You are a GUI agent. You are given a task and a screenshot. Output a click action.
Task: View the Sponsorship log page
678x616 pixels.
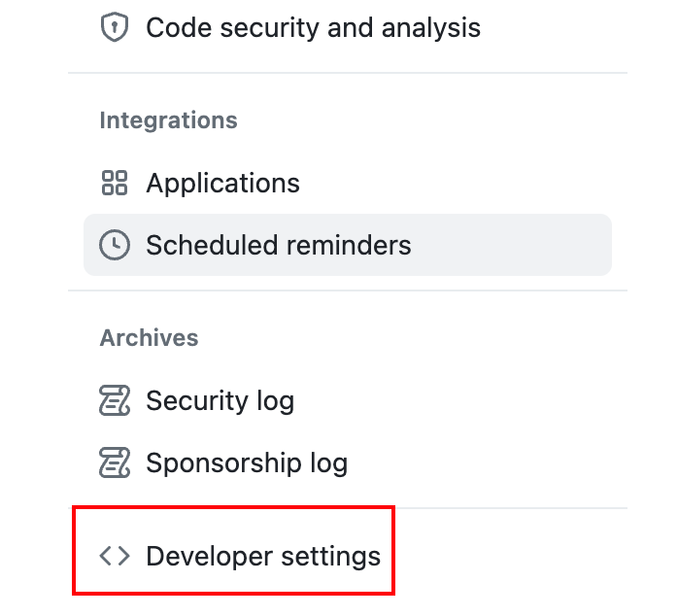pos(247,463)
